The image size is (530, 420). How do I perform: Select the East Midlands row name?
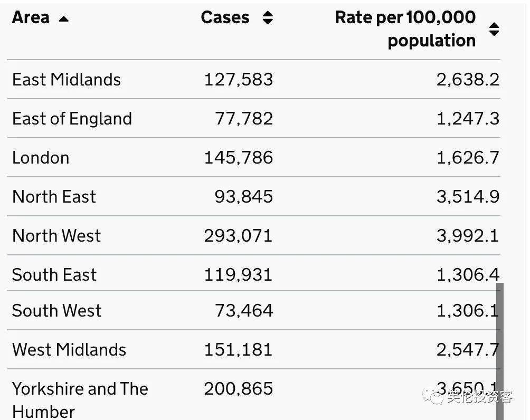click(67, 80)
